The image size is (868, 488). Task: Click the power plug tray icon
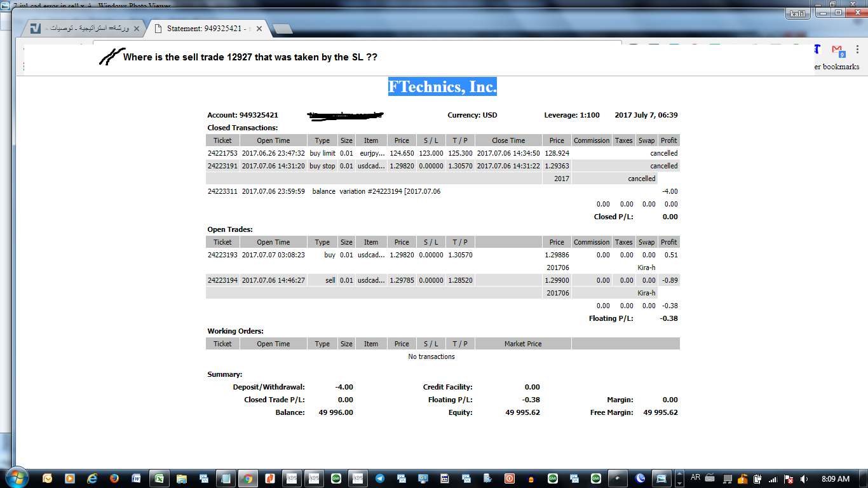(757, 478)
